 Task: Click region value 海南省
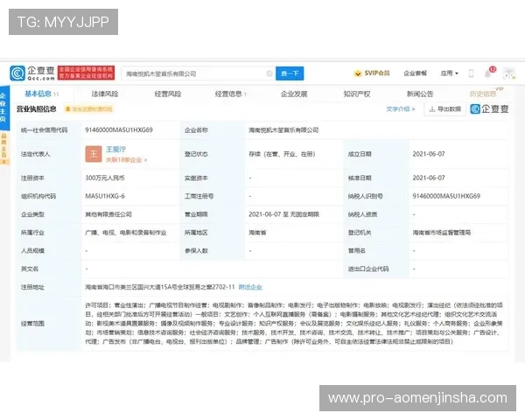pos(257,233)
